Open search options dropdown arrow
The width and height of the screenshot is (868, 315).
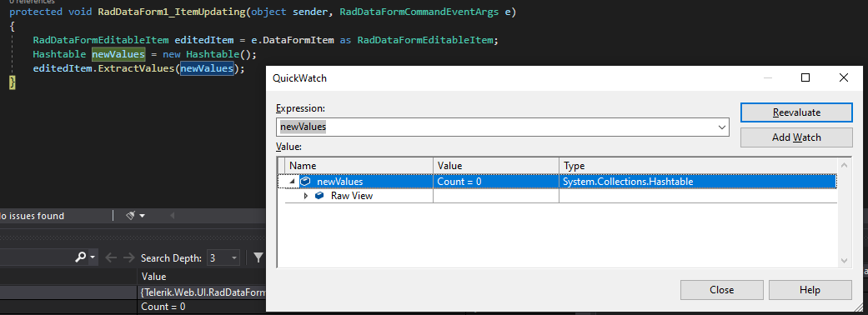(93, 257)
